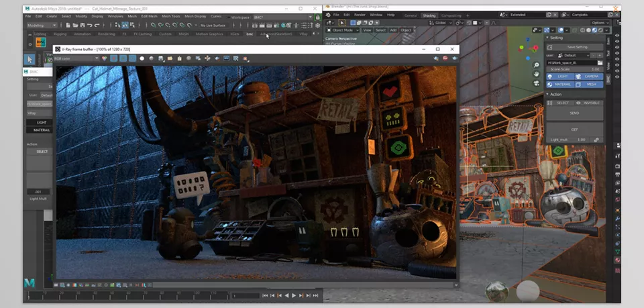The width and height of the screenshot is (644, 308).
Task: Click the folder browse icon beside work space path
Action: pyautogui.click(x=600, y=63)
